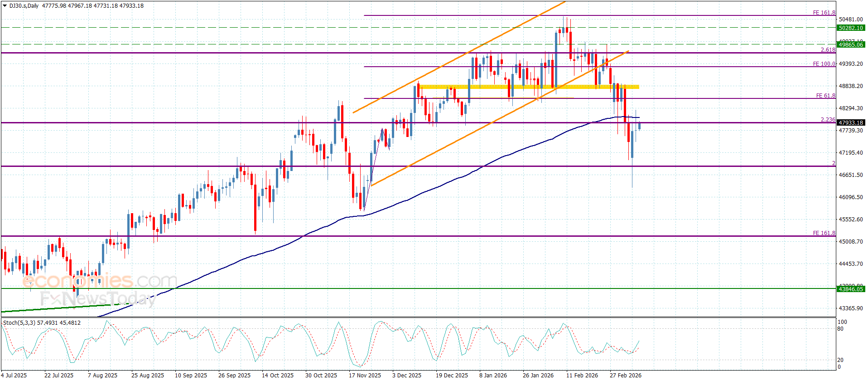Select the 2.236 Fibonacci level label
The width and height of the screenshot is (868, 381).
828,120
